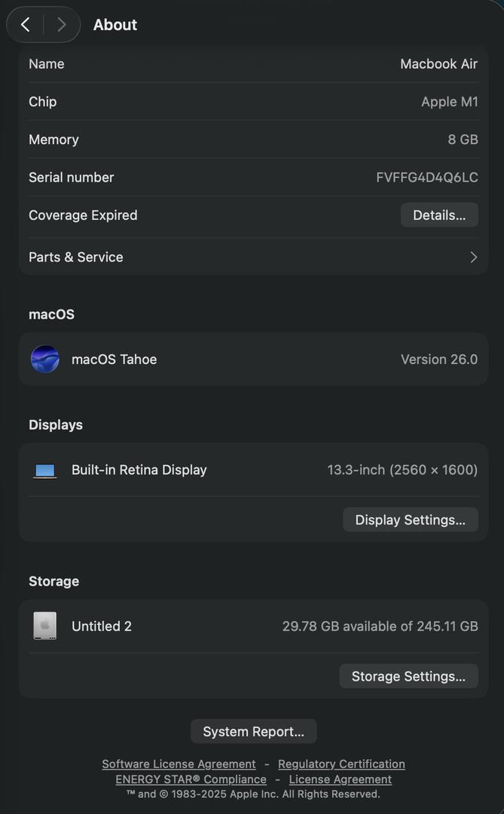
Task: Click the Macbook Air name field
Action: point(438,64)
